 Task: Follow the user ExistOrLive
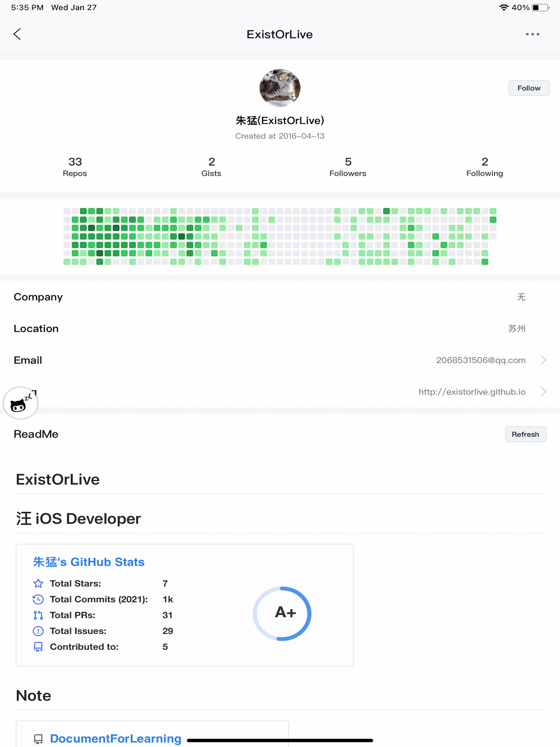pos(529,88)
